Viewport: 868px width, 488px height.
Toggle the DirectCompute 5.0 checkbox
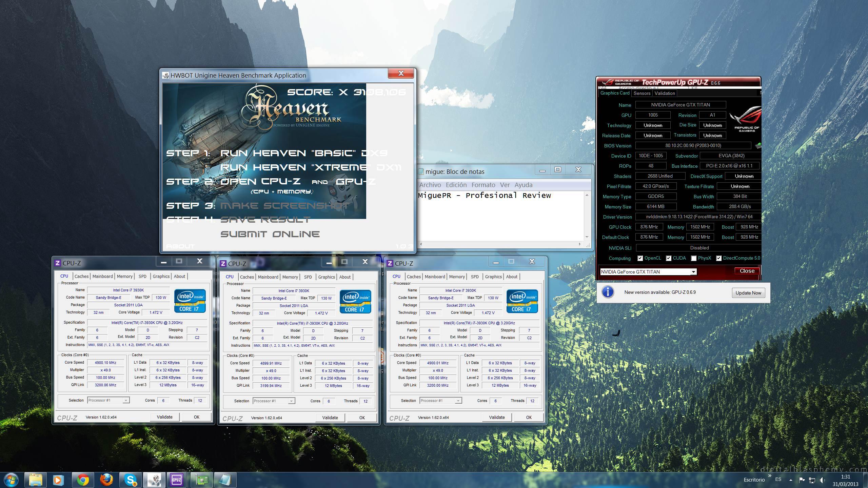pos(718,258)
